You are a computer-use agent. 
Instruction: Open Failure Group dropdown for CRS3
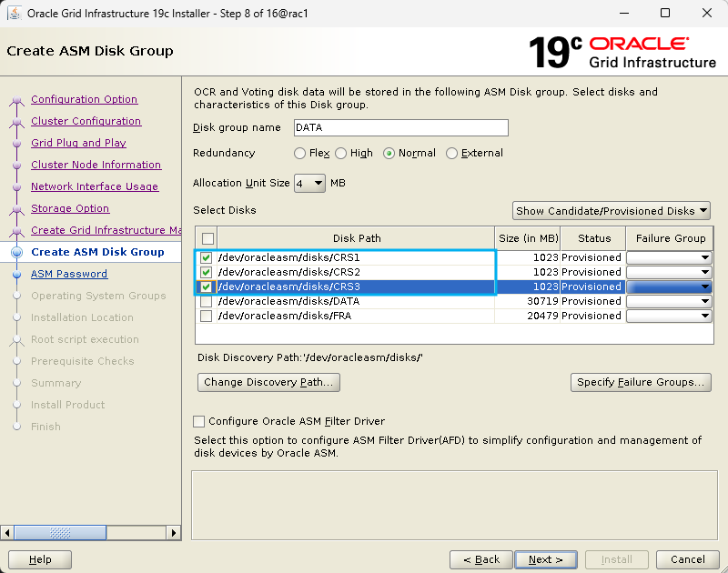pyautogui.click(x=669, y=286)
